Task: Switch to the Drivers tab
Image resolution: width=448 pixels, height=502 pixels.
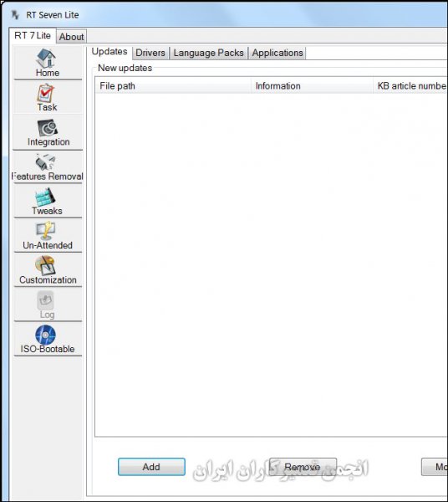Action: [x=150, y=53]
